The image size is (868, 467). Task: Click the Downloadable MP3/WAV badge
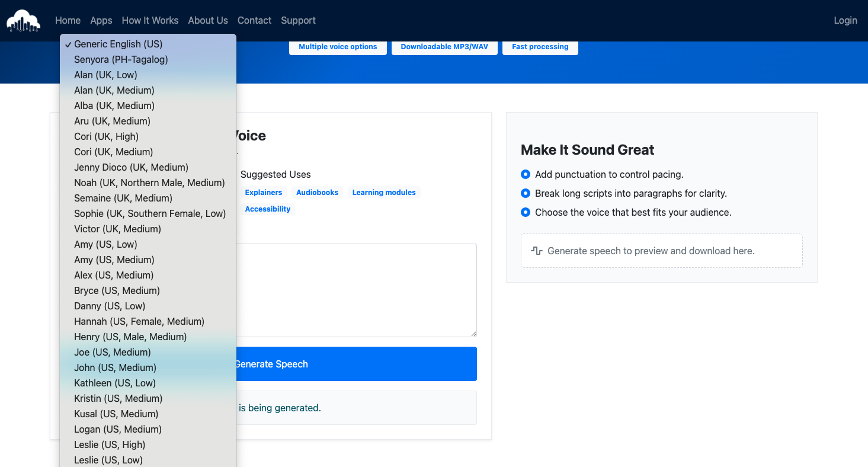pos(444,47)
